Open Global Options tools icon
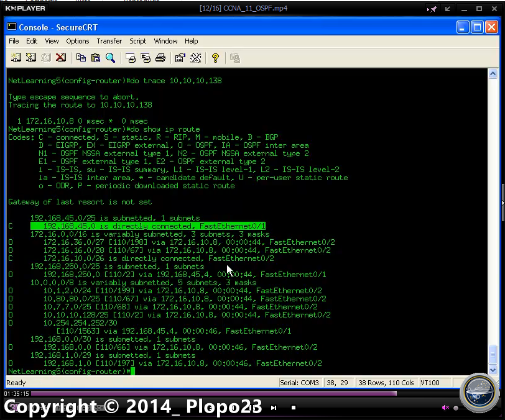Viewport: 505px width, 420px height. point(195,58)
